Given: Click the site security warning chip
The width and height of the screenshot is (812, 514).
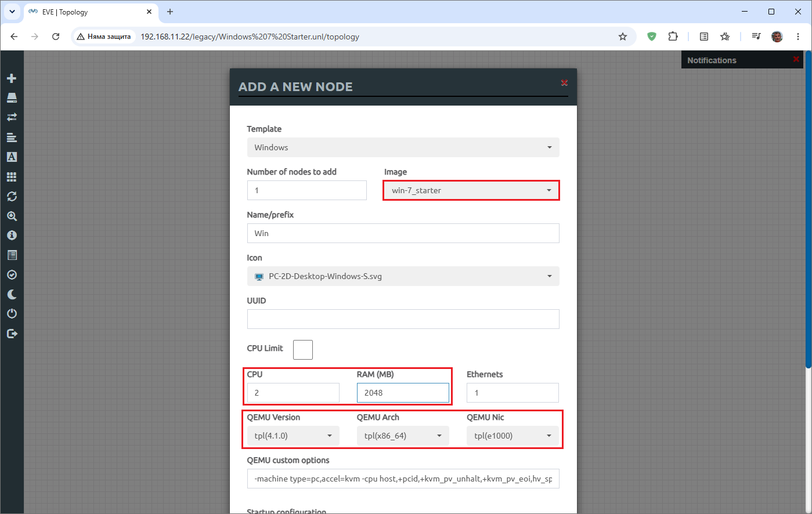Looking at the screenshot, I should coord(104,37).
